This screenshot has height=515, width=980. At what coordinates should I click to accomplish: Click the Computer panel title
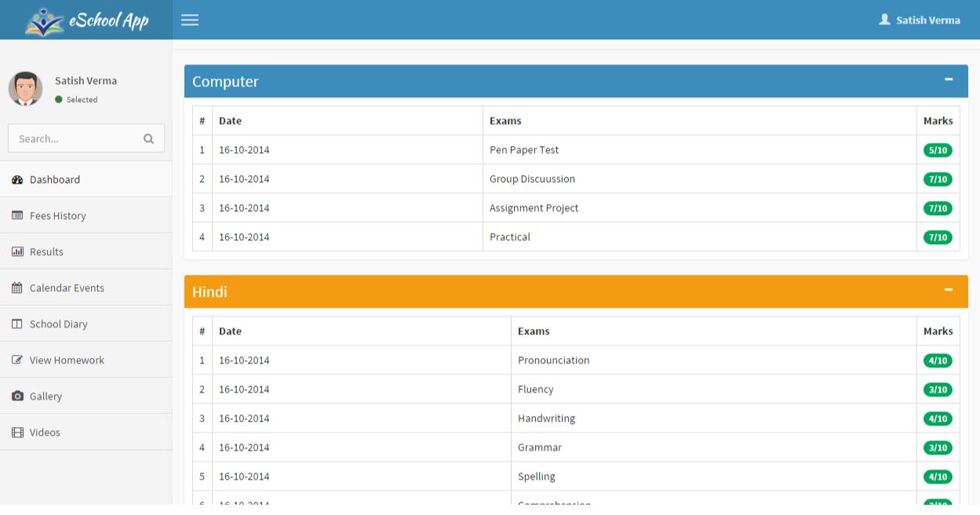click(225, 82)
